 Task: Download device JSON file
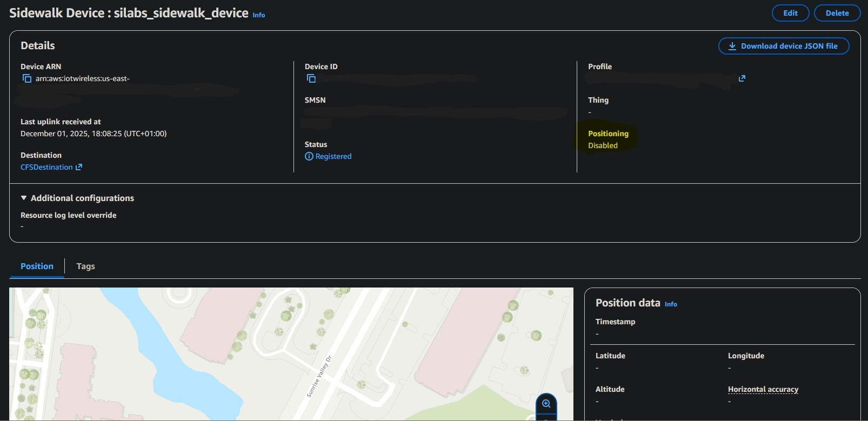point(783,46)
